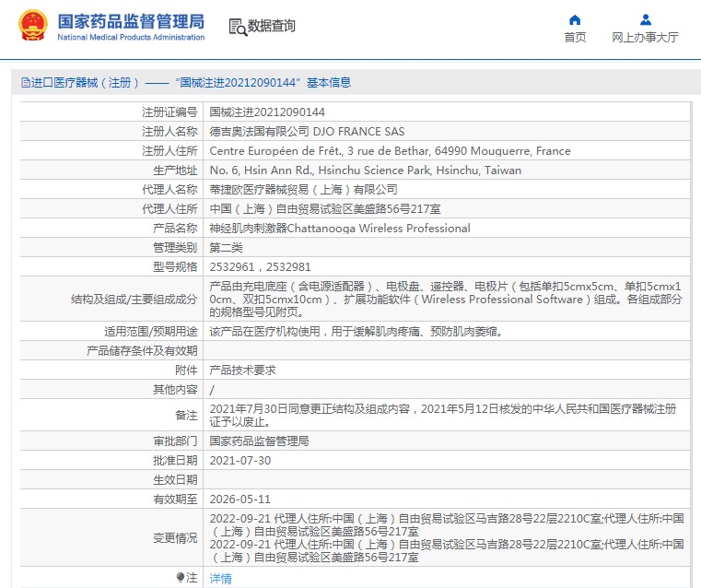Click the person icon above 网上办事大厅
This screenshot has height=588, width=701.
645,19
